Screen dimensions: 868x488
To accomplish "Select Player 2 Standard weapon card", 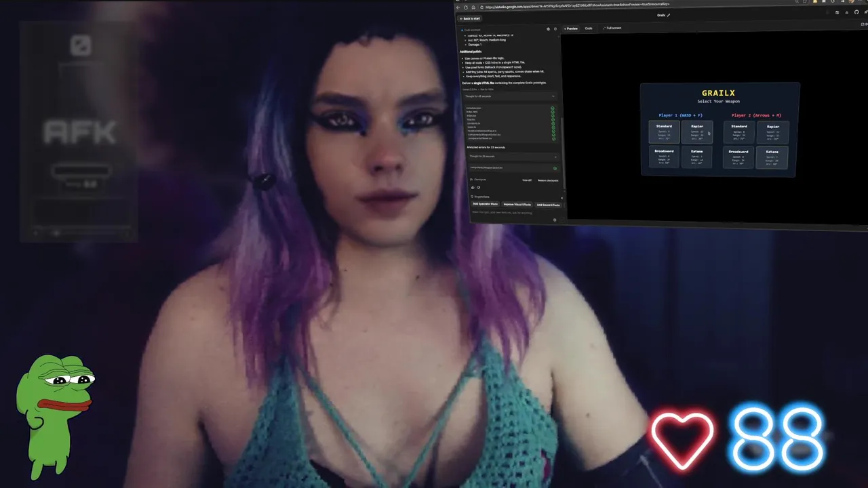I will (x=739, y=132).
